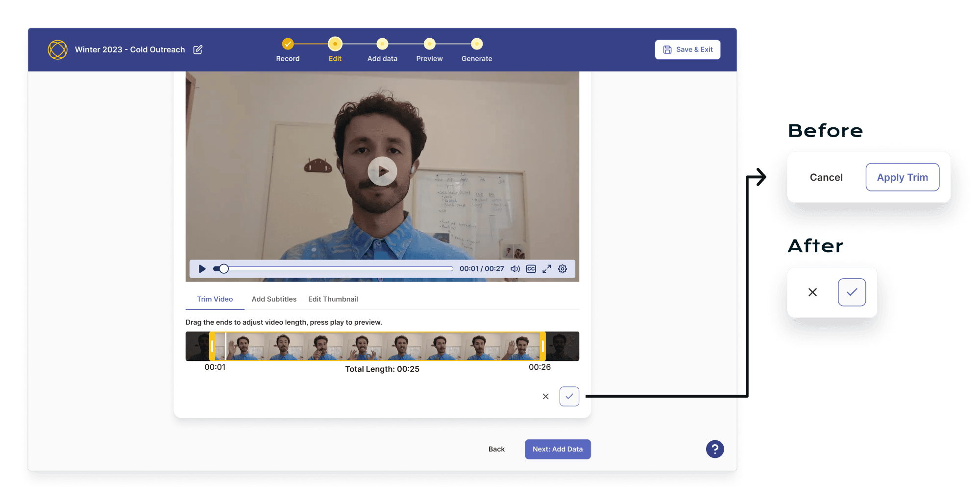Click the Cancel button in Before panel
Screen dimensions: 980x499
[x=826, y=177]
